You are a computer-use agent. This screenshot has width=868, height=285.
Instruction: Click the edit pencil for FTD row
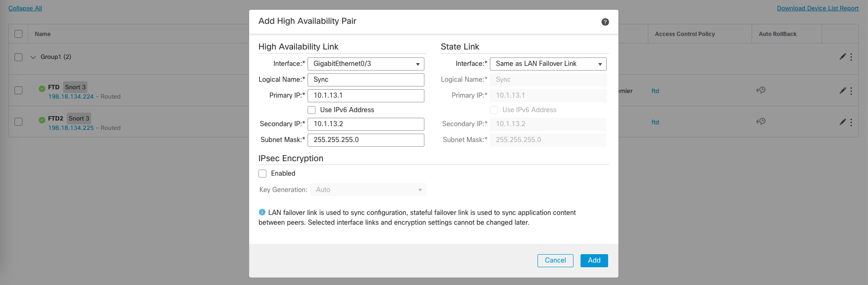point(842,91)
